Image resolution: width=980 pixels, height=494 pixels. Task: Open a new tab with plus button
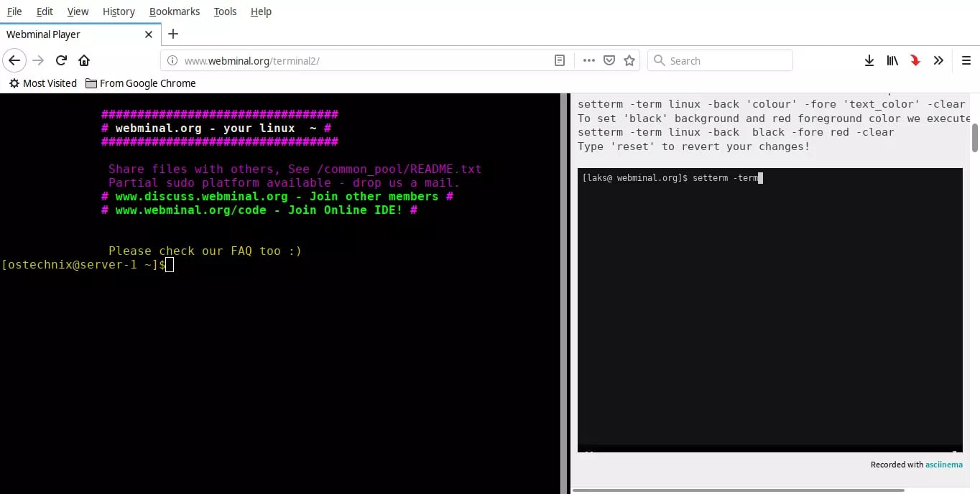click(173, 34)
